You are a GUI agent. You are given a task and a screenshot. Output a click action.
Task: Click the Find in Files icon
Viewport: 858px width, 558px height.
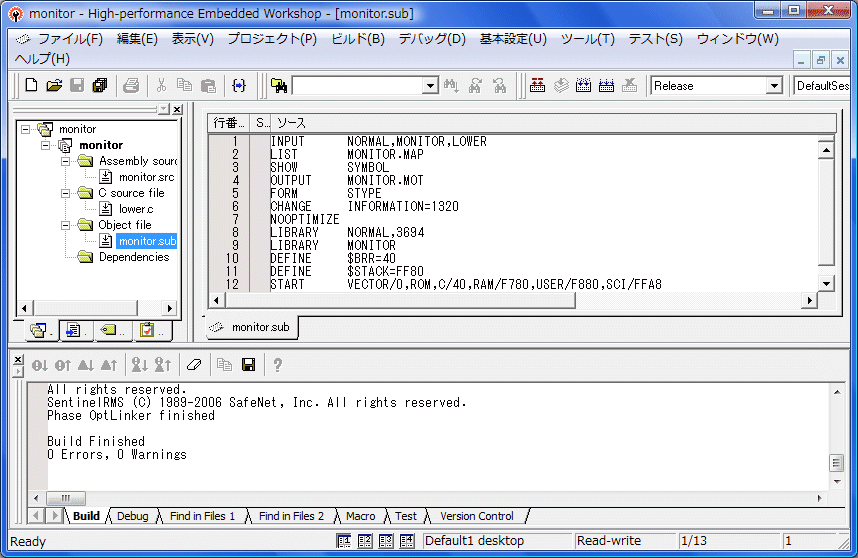[x=279, y=85]
